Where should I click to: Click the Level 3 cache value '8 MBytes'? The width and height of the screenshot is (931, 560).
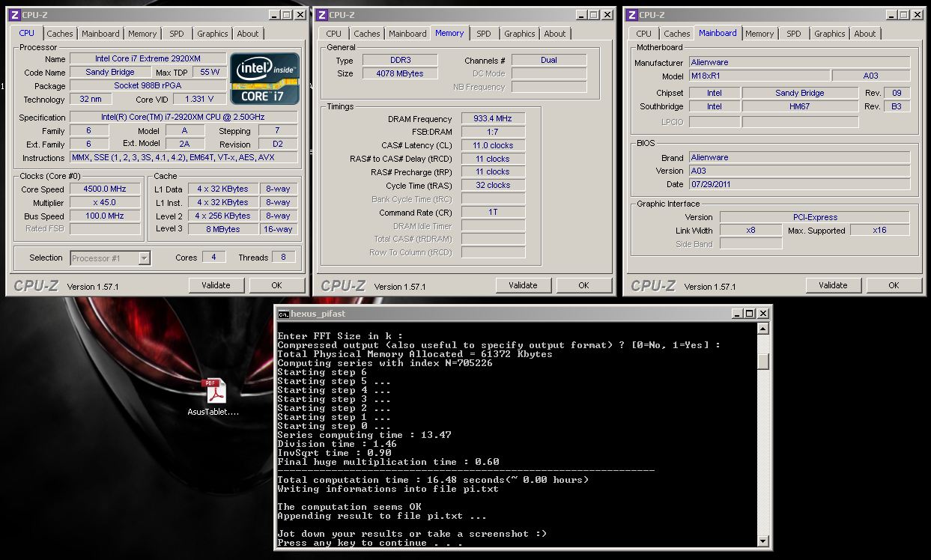coord(222,230)
